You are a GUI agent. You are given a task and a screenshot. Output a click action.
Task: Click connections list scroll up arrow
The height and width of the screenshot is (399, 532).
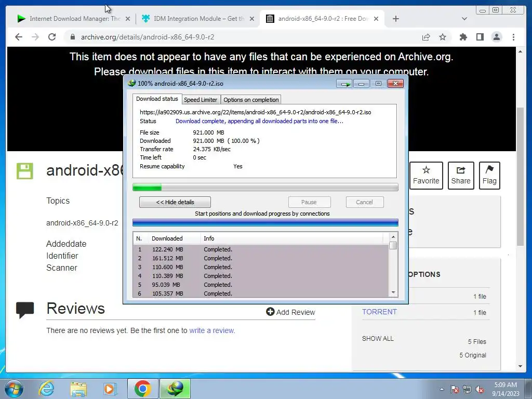click(x=393, y=237)
